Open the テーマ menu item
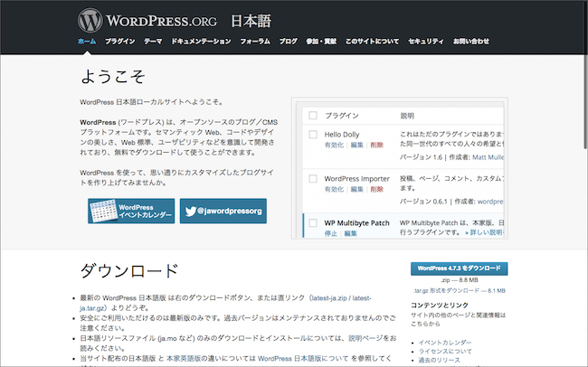This screenshot has height=367, width=588. (x=153, y=42)
